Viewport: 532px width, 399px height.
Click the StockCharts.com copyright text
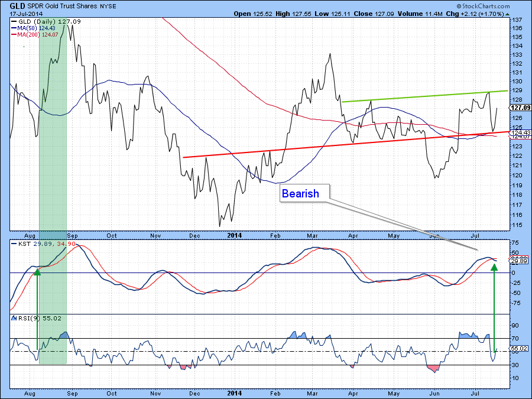(483, 6)
